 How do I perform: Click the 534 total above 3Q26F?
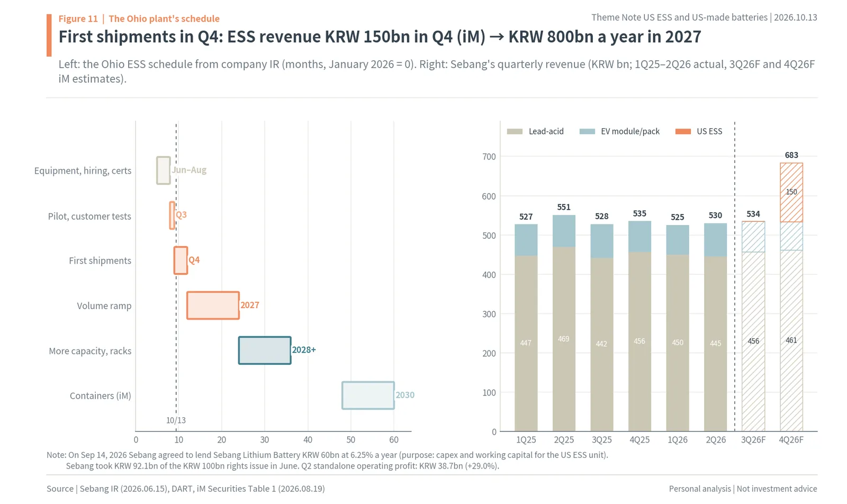pos(753,214)
